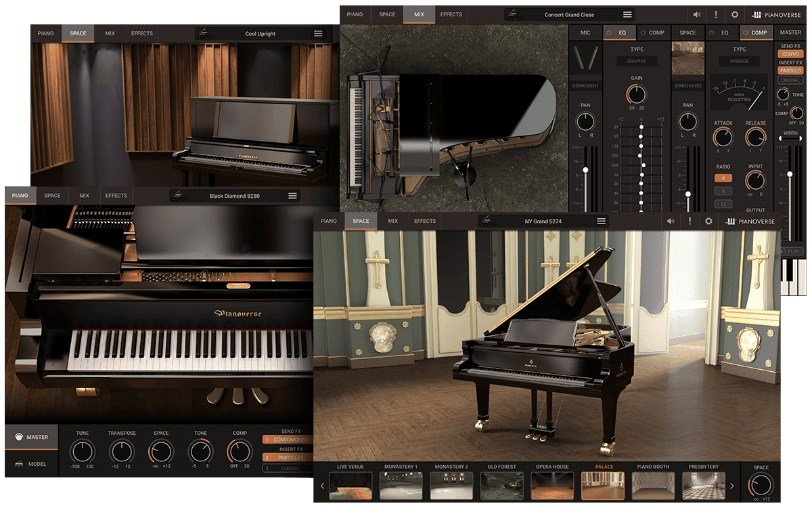Toggle power icon on the MIC channel EQ
This screenshot has width=812, height=508.
608,33
